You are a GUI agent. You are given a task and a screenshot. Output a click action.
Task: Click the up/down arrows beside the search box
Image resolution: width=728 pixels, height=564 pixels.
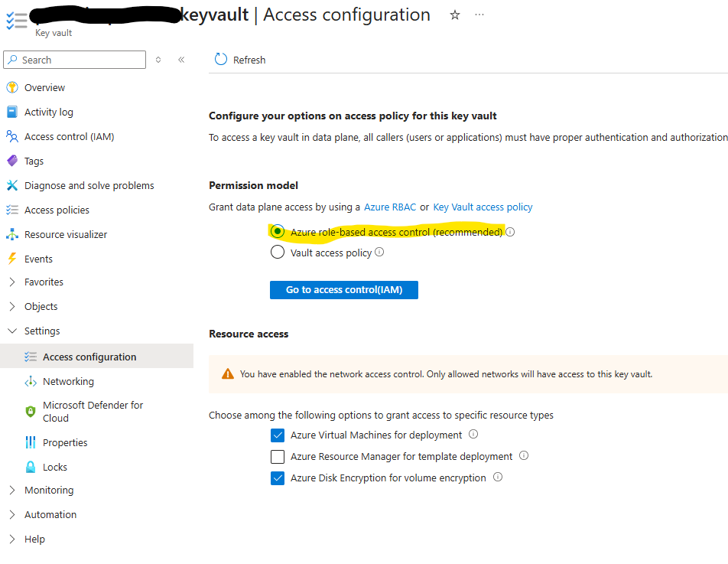coord(158,60)
